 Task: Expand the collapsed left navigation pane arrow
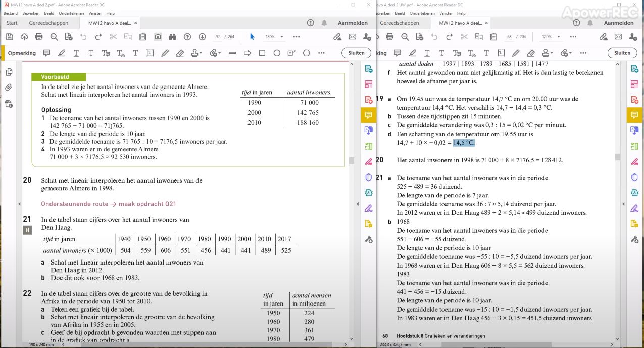19,204
